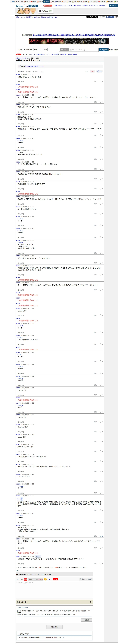Dislike post #961 with thumbs-down
Screen dimensions: 118x644
[x=101, y=274]
